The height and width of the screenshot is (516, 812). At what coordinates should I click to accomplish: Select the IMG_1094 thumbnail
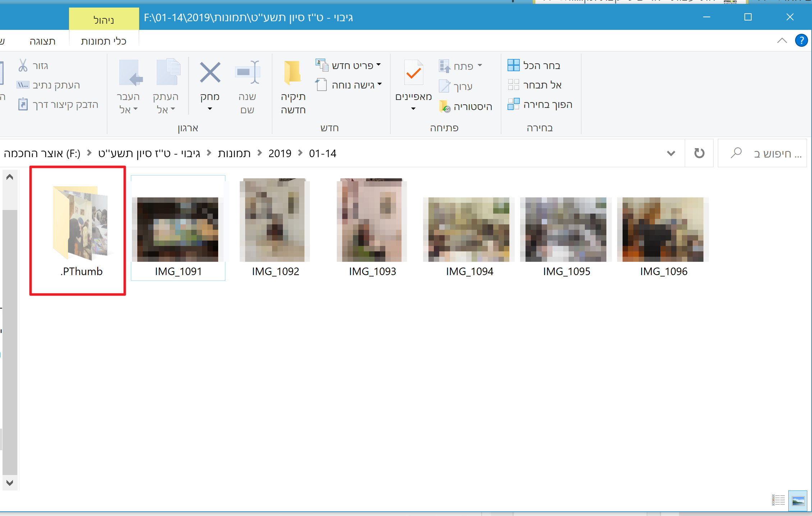469,230
